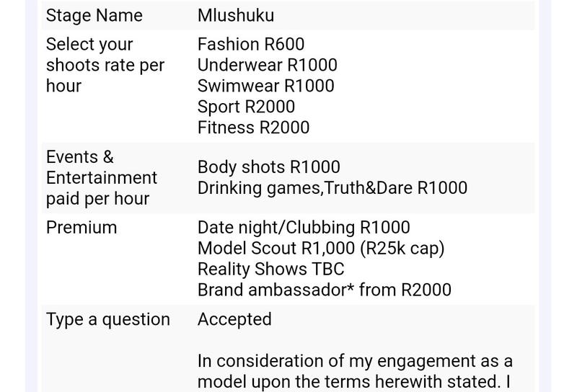Select the Body shots R1000 line

point(269,167)
